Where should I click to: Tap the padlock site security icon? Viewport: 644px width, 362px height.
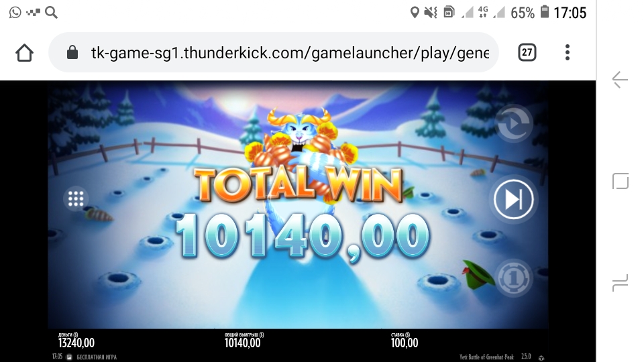(x=72, y=52)
